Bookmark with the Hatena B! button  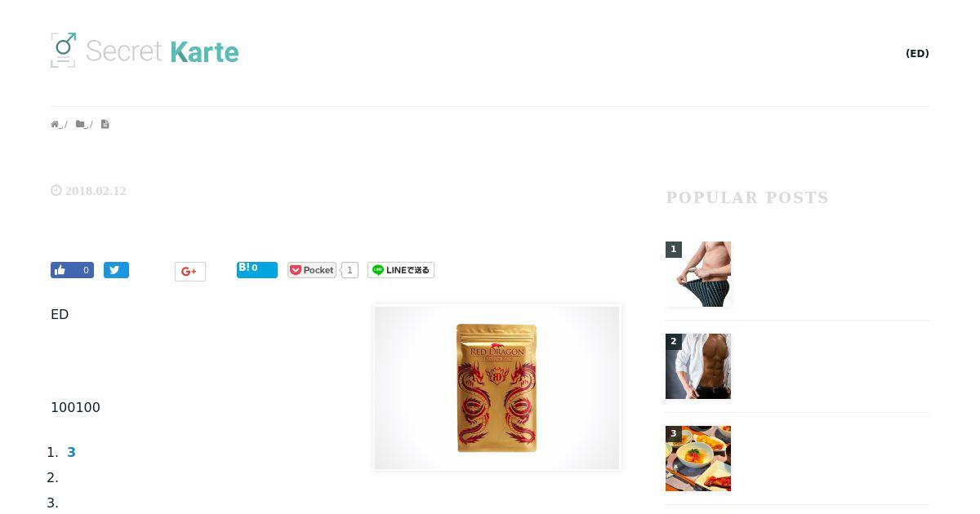pos(256,269)
